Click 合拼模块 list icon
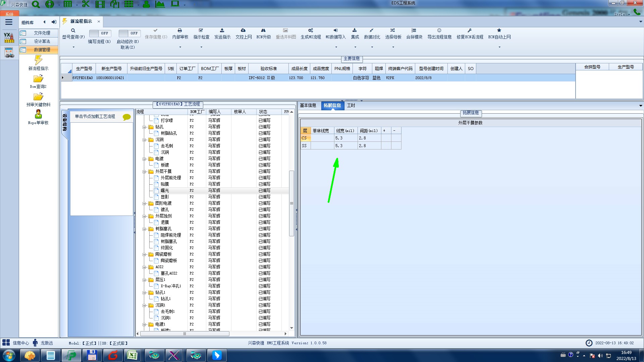Image resolution: width=644 pixels, height=362 pixels. (414, 31)
